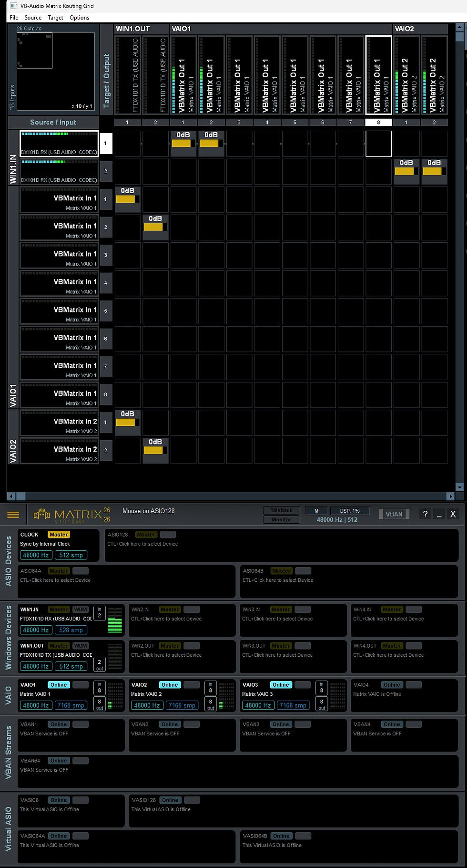467x868 pixels.
Task: Open WIN1.OUT 48000 Hz rate selector
Action: (36, 666)
